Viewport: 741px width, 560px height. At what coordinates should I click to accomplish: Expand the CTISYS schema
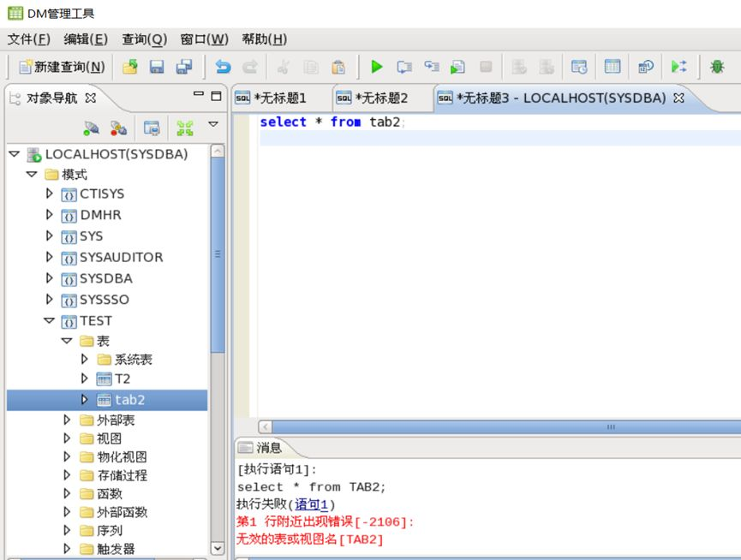tap(49, 194)
